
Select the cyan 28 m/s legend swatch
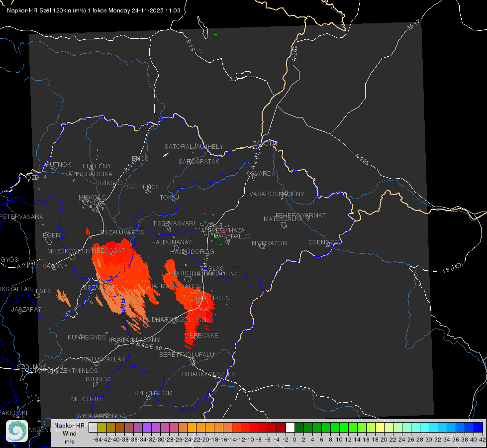click(x=425, y=427)
